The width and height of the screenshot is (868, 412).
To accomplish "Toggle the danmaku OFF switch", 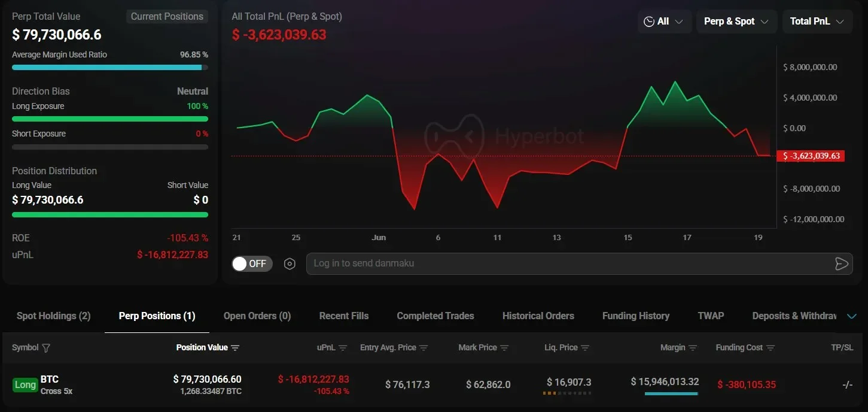I will click(x=252, y=263).
